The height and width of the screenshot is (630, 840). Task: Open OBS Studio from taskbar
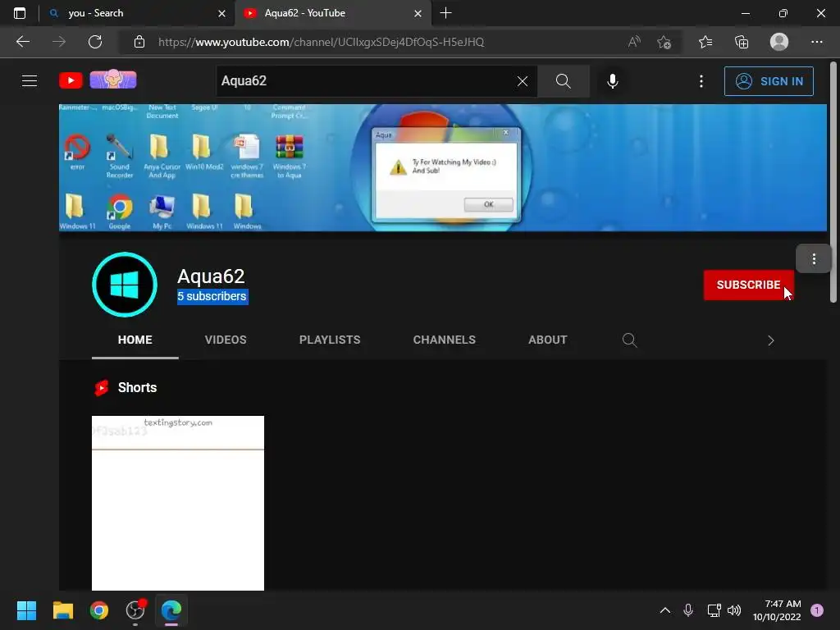[135, 610]
